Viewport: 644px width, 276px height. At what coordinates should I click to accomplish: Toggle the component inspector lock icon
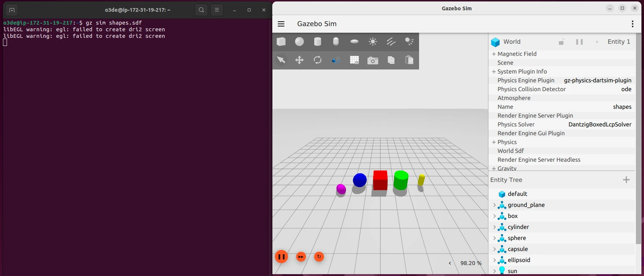[x=561, y=42]
